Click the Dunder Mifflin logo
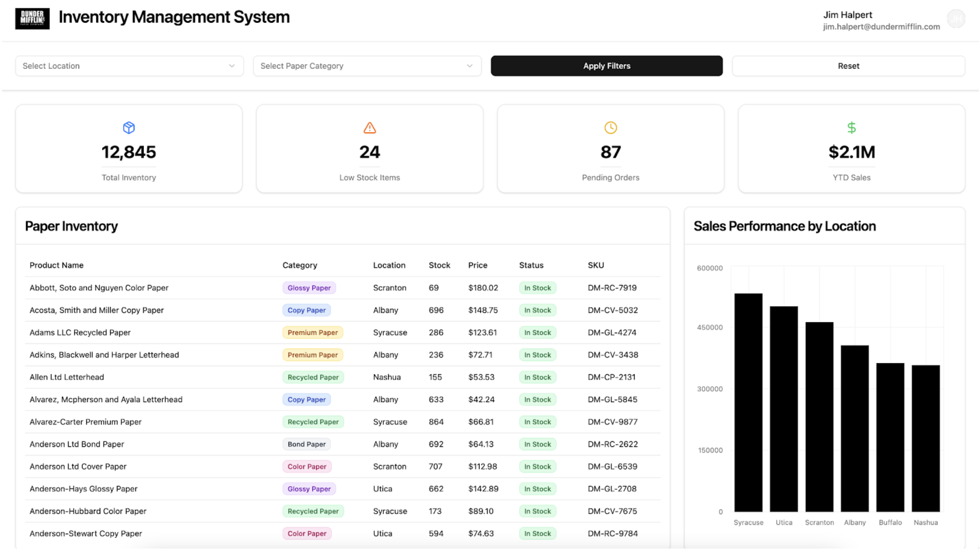980x550 pixels. [32, 18]
